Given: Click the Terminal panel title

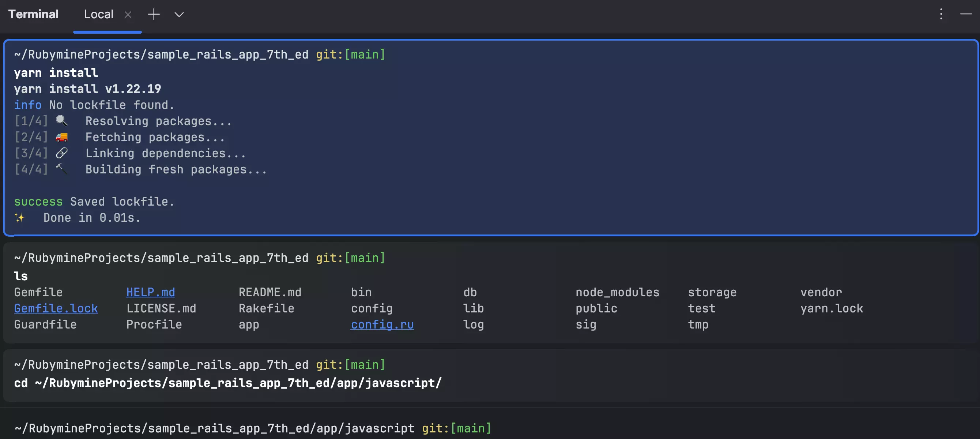Looking at the screenshot, I should [x=34, y=15].
